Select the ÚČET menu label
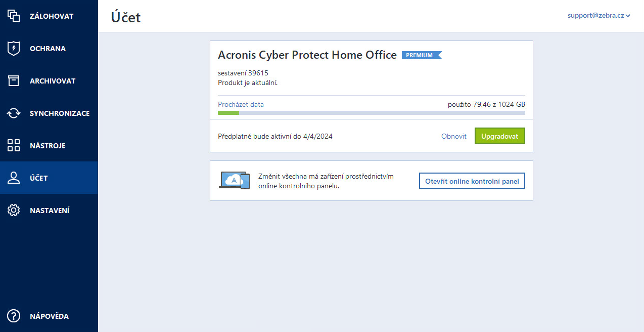The width and height of the screenshot is (644, 332). (38, 178)
